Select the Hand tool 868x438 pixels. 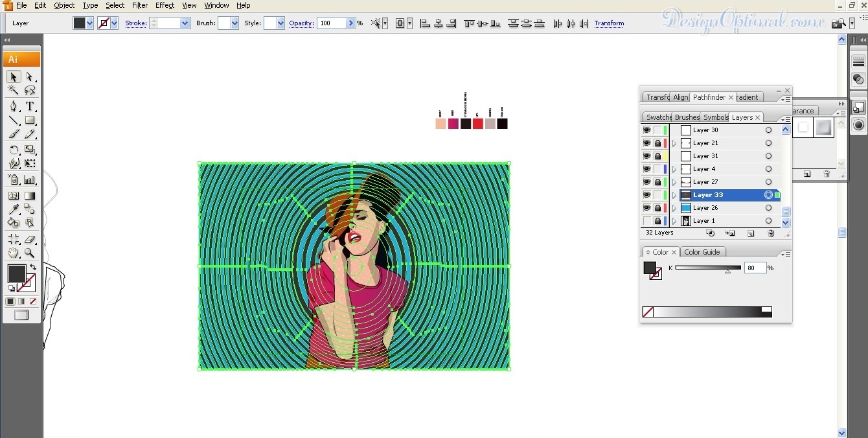point(14,253)
